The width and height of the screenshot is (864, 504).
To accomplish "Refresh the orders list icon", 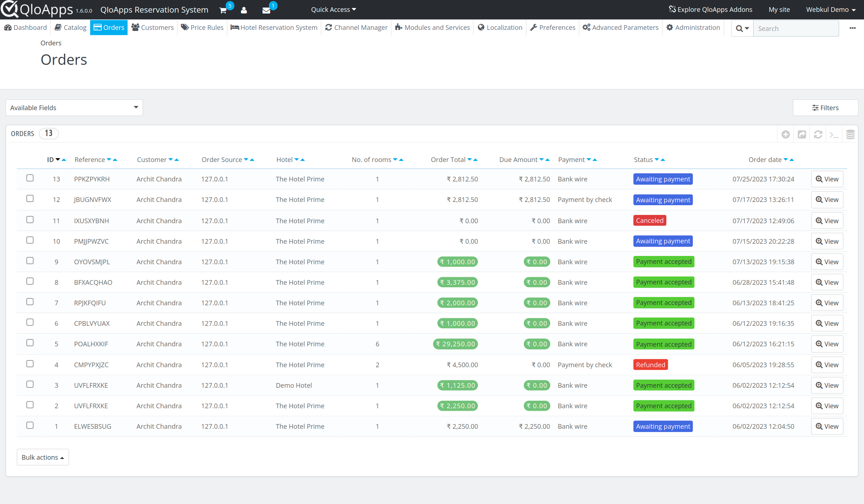I will [818, 134].
